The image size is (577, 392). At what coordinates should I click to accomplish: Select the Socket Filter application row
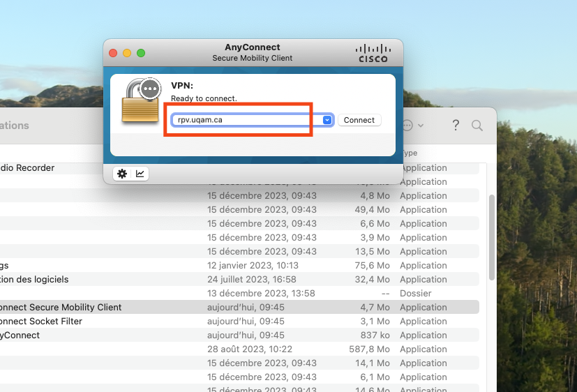point(239,321)
